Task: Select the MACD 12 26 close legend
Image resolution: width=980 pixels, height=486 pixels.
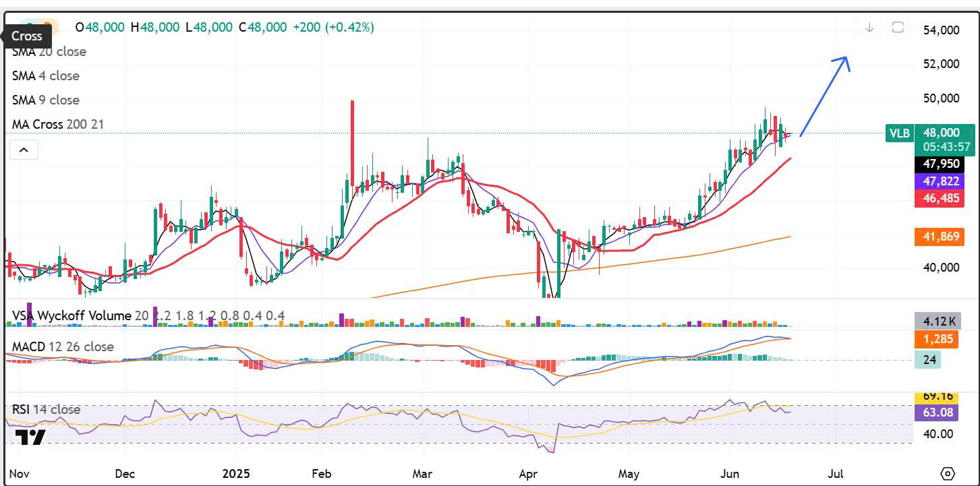Action: [63, 346]
